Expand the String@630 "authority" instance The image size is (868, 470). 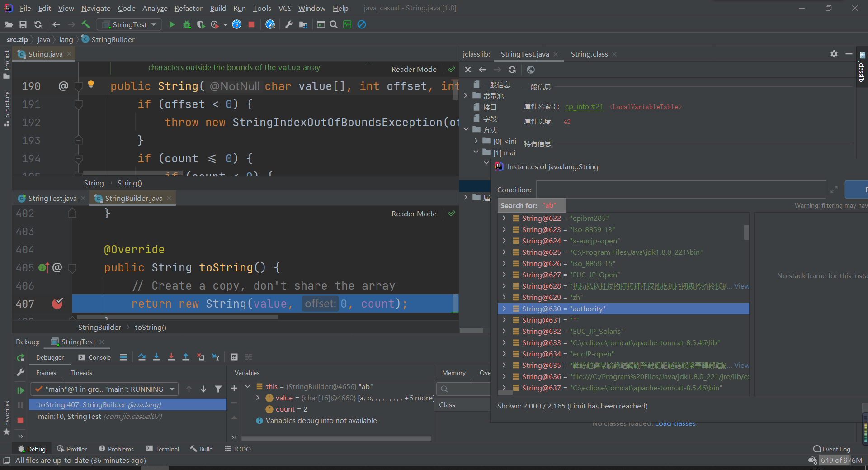pyautogui.click(x=504, y=309)
